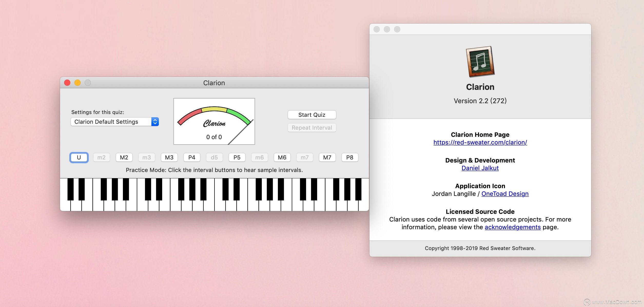
Task: Click the m6 interval button
Action: (x=259, y=157)
